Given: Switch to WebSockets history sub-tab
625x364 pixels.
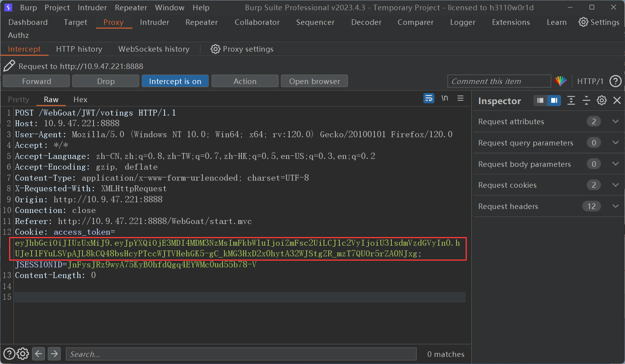Looking at the screenshot, I should 154,49.
